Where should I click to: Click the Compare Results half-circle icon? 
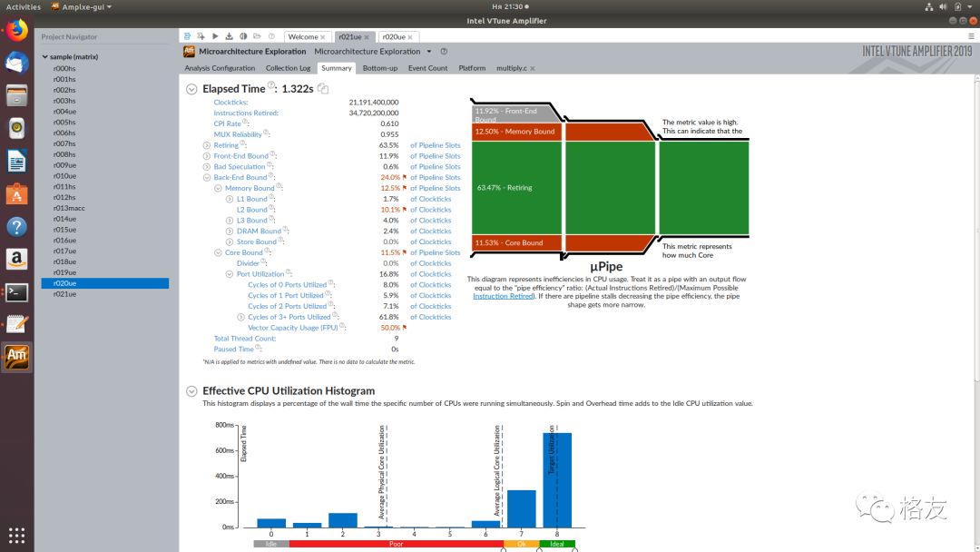pyautogui.click(x=243, y=36)
